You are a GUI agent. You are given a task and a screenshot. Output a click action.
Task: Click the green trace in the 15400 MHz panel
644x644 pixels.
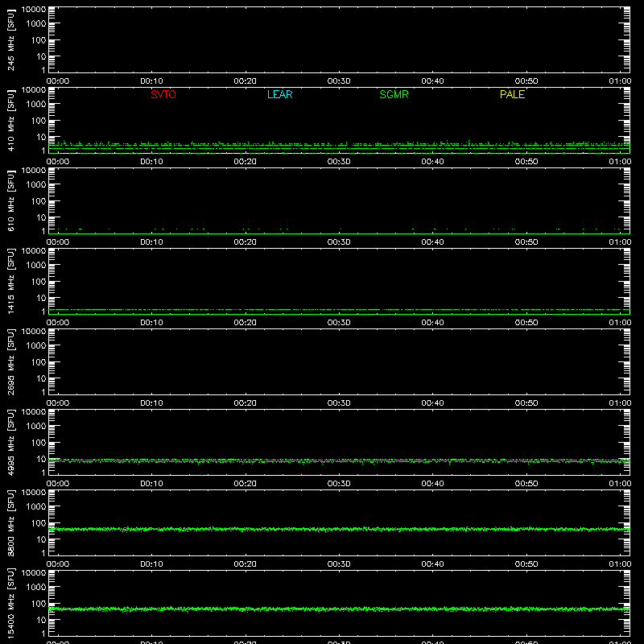click(339, 609)
